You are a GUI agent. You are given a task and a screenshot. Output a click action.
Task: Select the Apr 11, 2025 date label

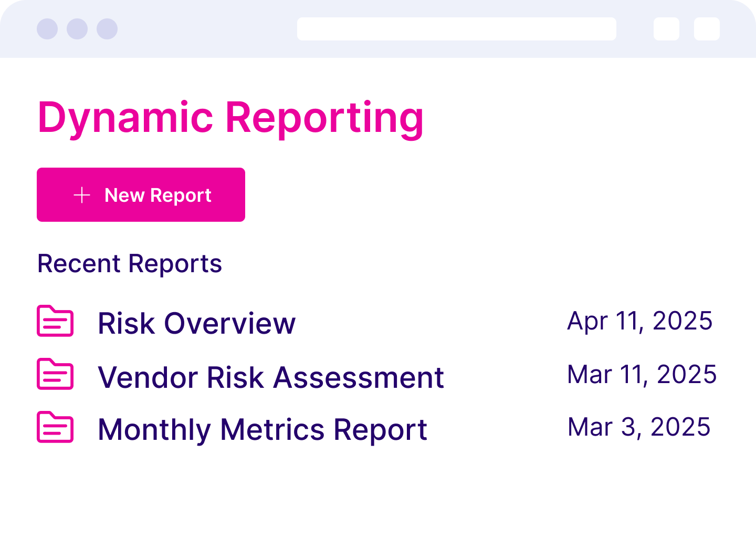tap(640, 321)
